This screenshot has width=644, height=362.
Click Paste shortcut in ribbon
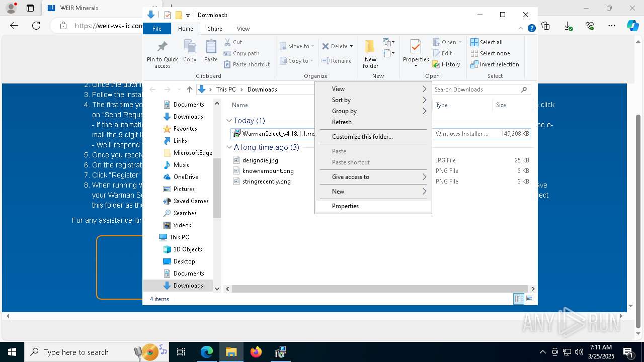[247, 64]
